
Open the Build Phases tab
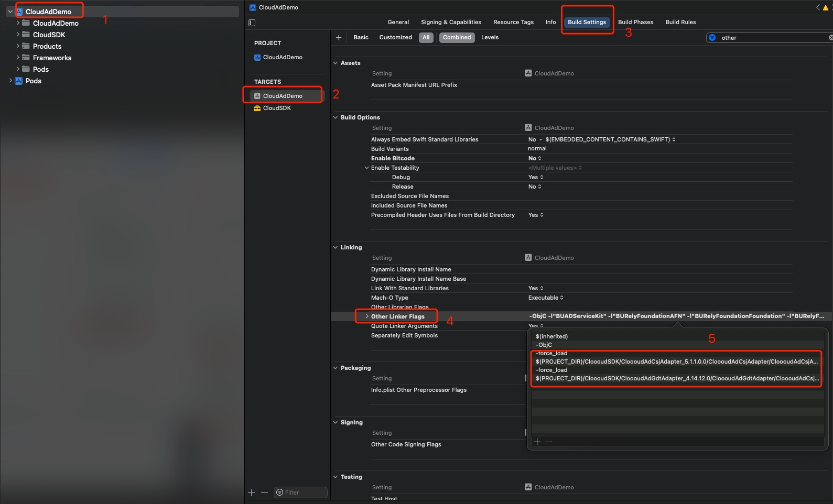pos(635,22)
